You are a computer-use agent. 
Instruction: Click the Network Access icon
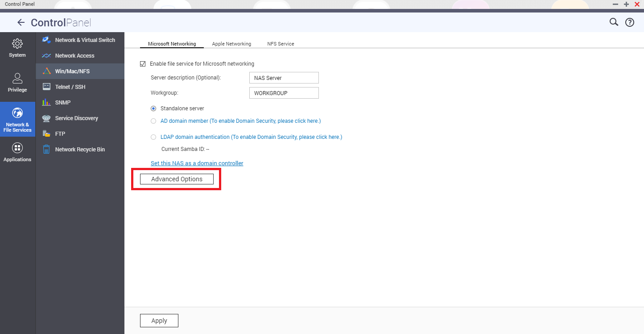point(46,56)
